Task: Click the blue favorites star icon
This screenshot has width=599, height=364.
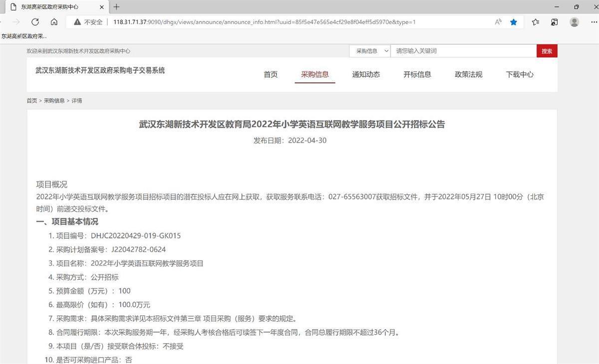Action: point(514,22)
